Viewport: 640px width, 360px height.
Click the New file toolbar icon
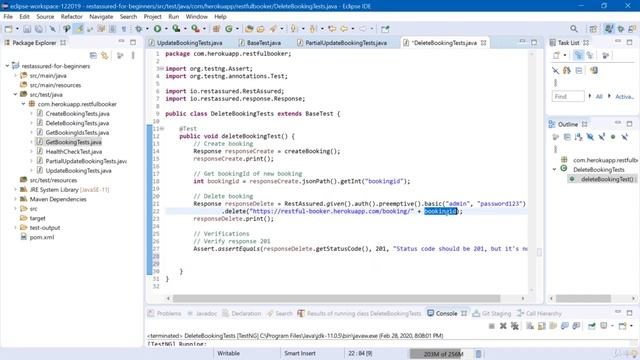8,29
